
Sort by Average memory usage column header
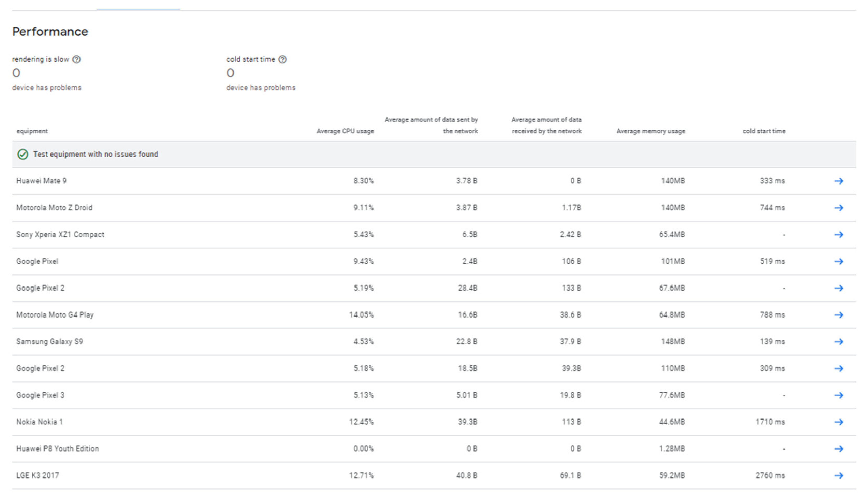point(651,131)
